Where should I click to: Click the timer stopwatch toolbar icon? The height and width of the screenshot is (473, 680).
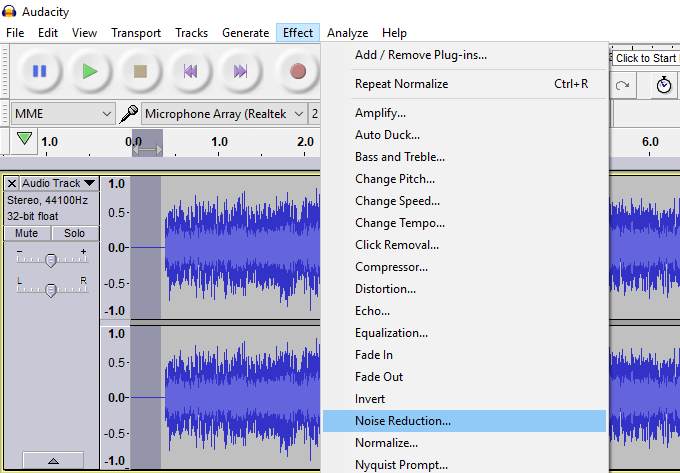pos(664,85)
